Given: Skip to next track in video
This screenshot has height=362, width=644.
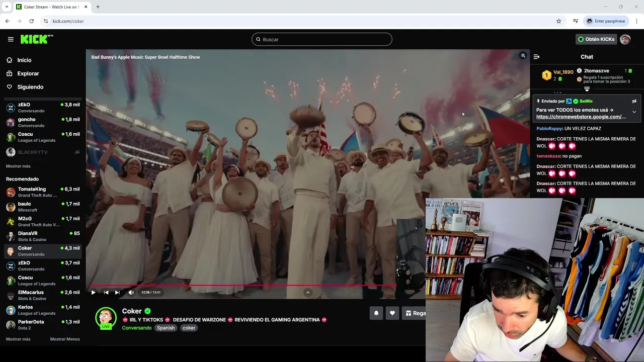Looking at the screenshot, I should click(117, 292).
